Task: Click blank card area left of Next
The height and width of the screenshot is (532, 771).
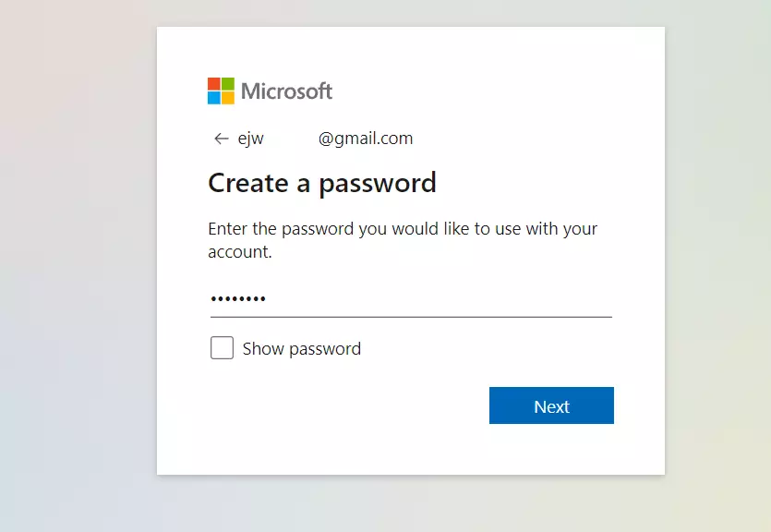Action: click(x=344, y=405)
